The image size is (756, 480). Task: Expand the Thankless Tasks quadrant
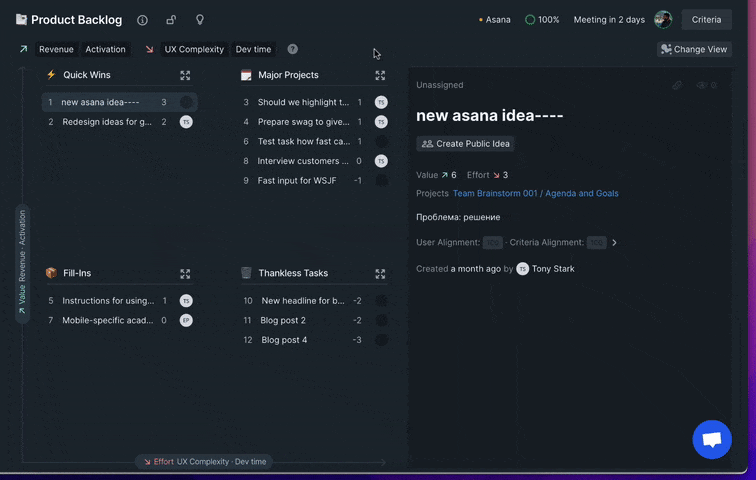380,273
